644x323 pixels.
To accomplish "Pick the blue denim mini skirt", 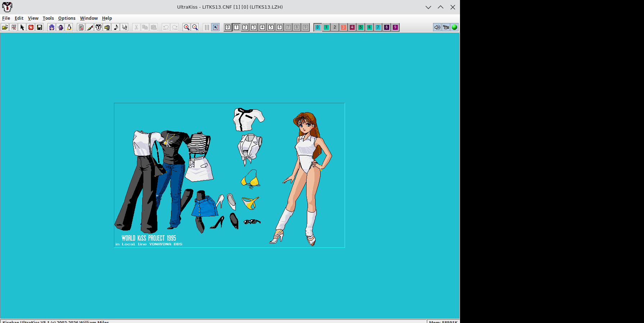I will tap(205, 206).
